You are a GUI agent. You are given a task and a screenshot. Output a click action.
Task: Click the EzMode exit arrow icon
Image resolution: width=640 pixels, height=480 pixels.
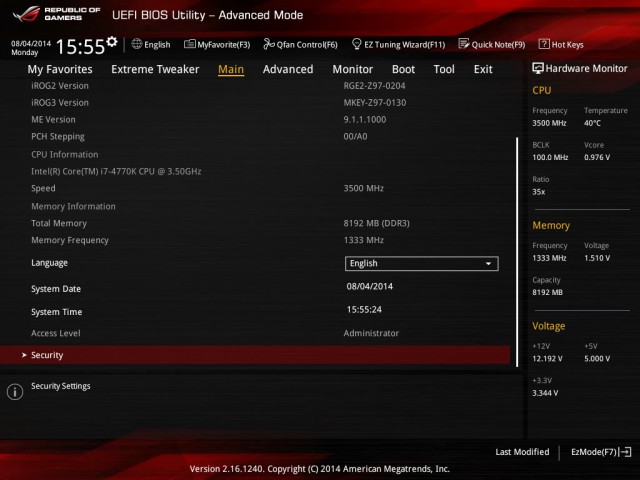coord(625,452)
